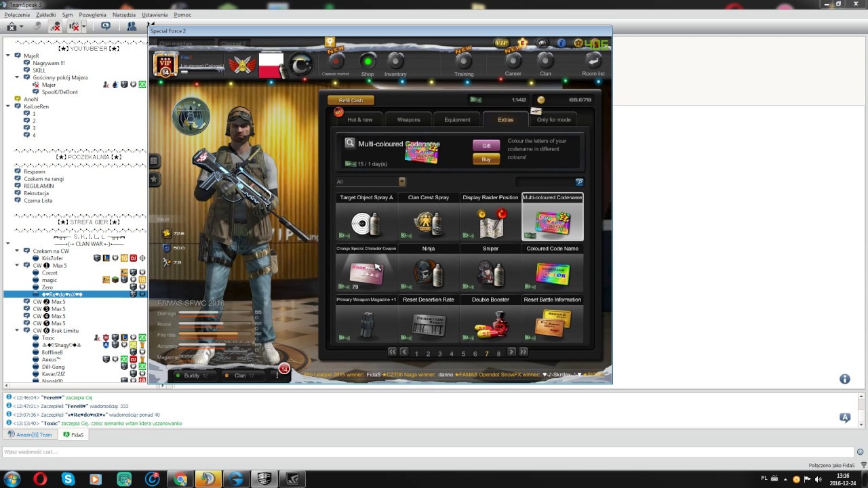Collapse the MajeR channel tree
The width and height of the screenshot is (868, 488).
tap(8, 56)
